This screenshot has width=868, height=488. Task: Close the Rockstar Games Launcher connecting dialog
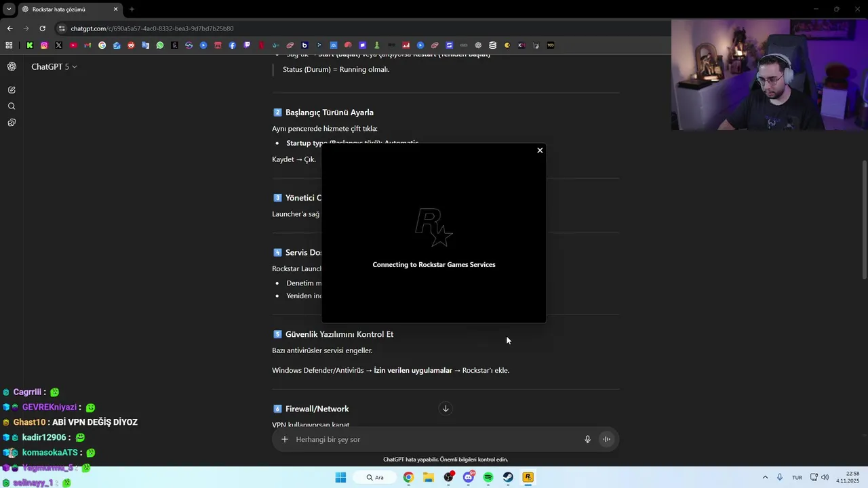point(540,150)
